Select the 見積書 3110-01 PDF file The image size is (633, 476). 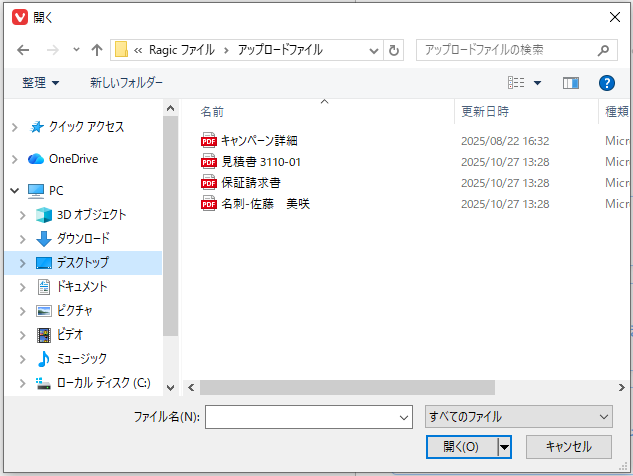tap(260, 162)
